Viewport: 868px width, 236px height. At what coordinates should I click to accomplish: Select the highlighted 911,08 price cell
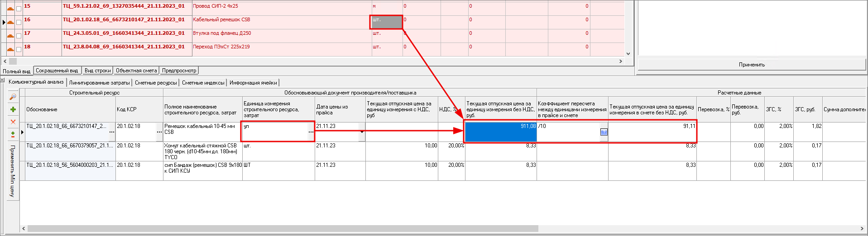(500, 132)
